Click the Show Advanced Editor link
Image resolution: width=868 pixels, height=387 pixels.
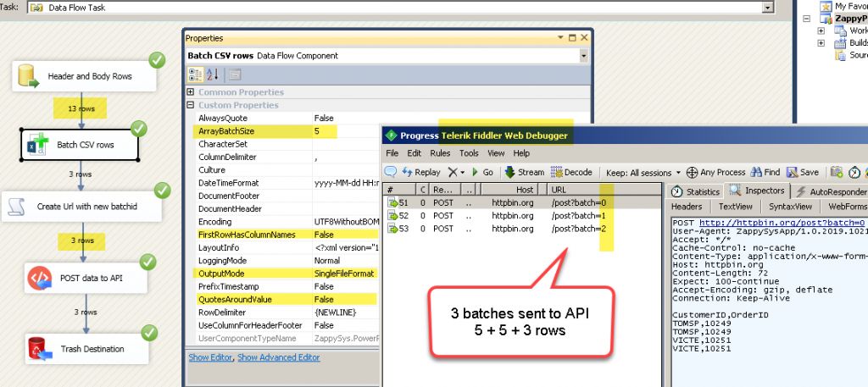tap(279, 357)
